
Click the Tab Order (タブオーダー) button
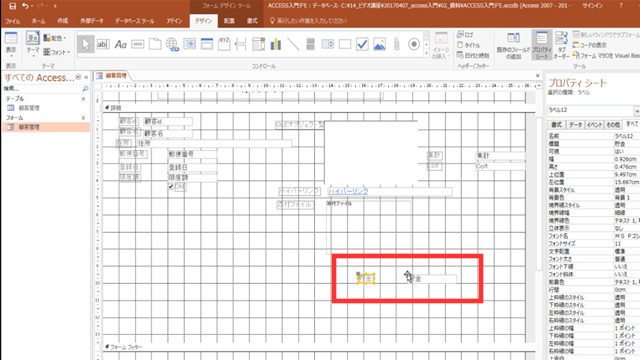click(561, 45)
